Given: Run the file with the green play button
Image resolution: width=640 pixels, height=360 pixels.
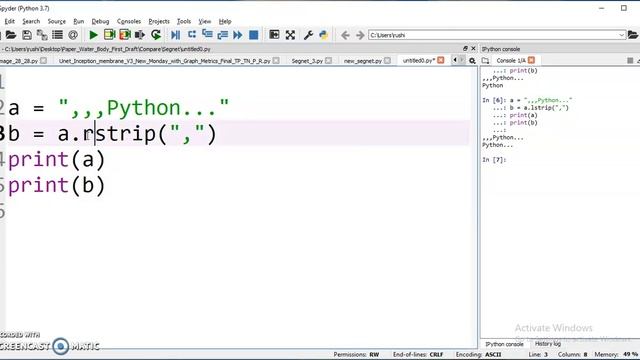Looking at the screenshot, I should point(93,35).
